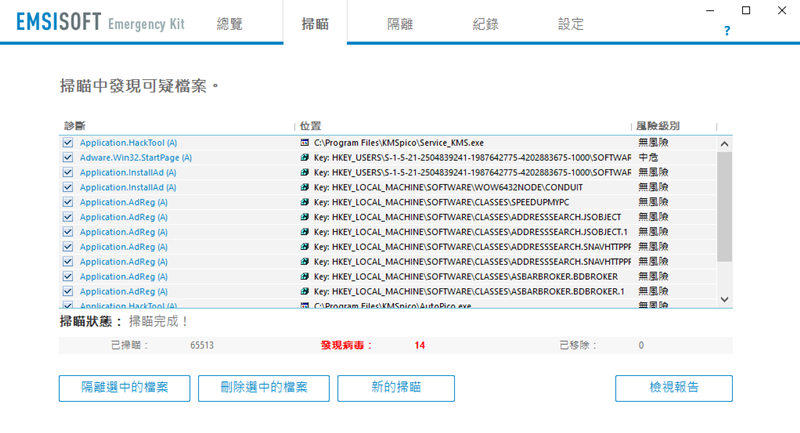
Task: Click the 掃瞄完成 scan status text
Action: coord(159,321)
